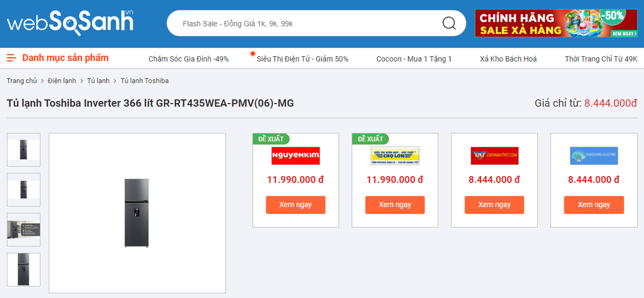The height and width of the screenshot is (298, 644).
Task: Select the second fridge thumbnail
Action: [23, 189]
